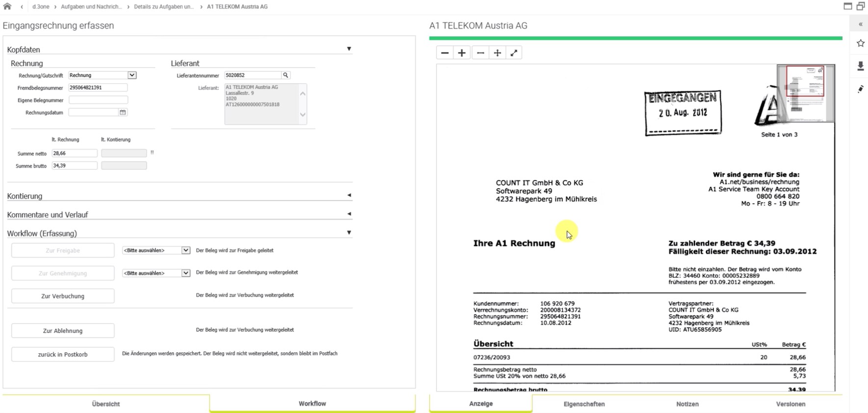The width and height of the screenshot is (868, 413).
Task: Click the Fremdbelegsnummer input field
Action: (x=98, y=87)
